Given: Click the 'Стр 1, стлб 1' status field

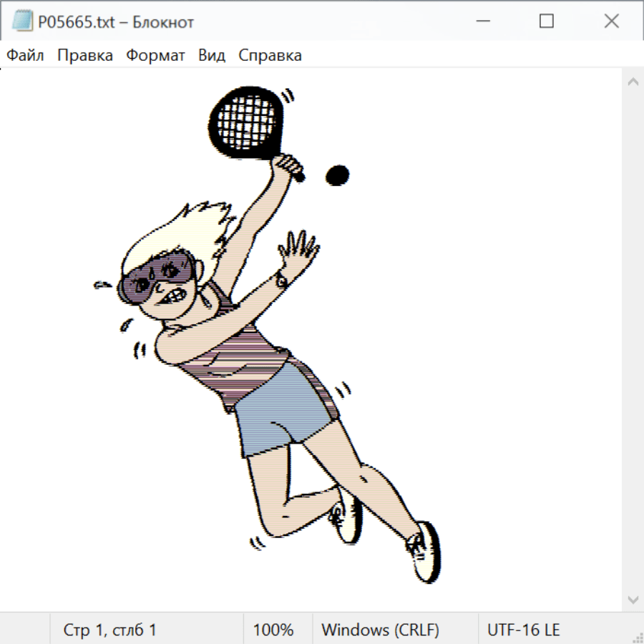Looking at the screenshot, I should 109,630.
